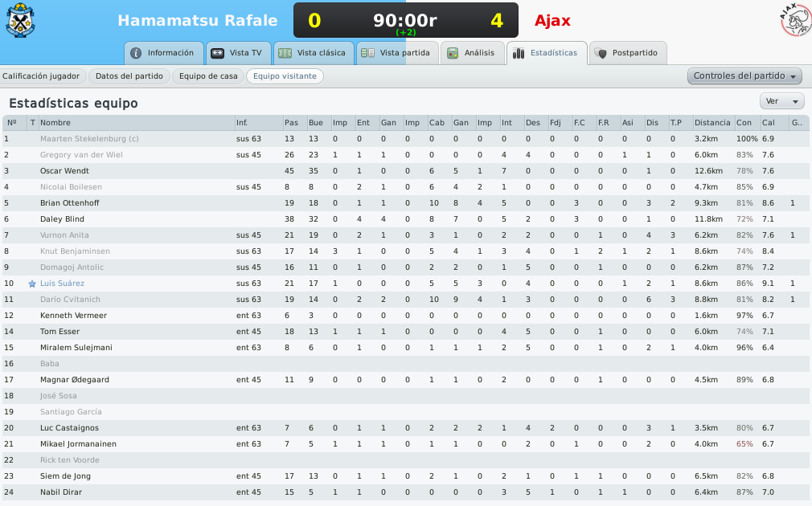Open the Controles del partido dropdown
Image resolution: width=812 pixels, height=506 pixels.
coord(744,76)
